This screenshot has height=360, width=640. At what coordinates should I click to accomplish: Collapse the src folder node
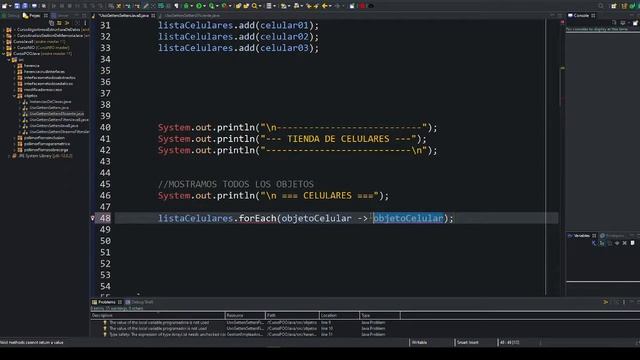[x=9, y=60]
